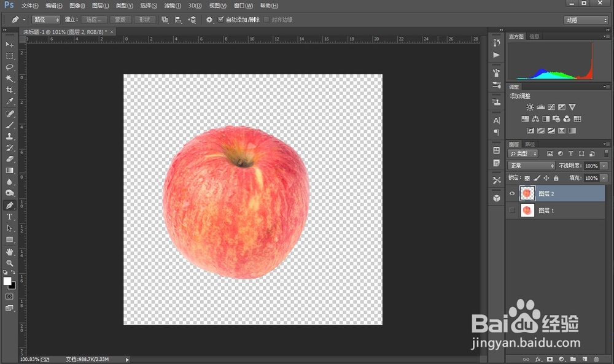This screenshot has height=364, width=614.
Task: Open the 类型 layer filter dropdown
Action: (523, 154)
